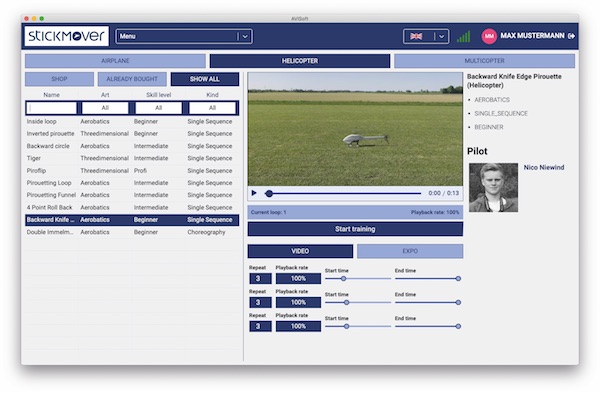The width and height of the screenshot is (600, 393).
Task: Click the helicopter video frame
Action: pos(355,129)
